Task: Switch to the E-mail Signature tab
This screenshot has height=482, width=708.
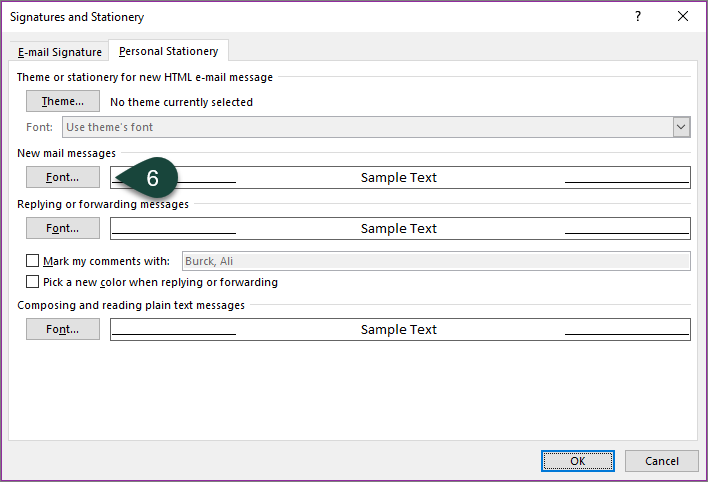Action: click(x=60, y=52)
